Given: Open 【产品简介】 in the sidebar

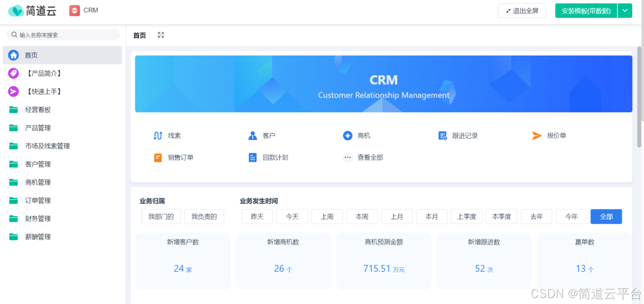Looking at the screenshot, I should (x=62, y=73).
